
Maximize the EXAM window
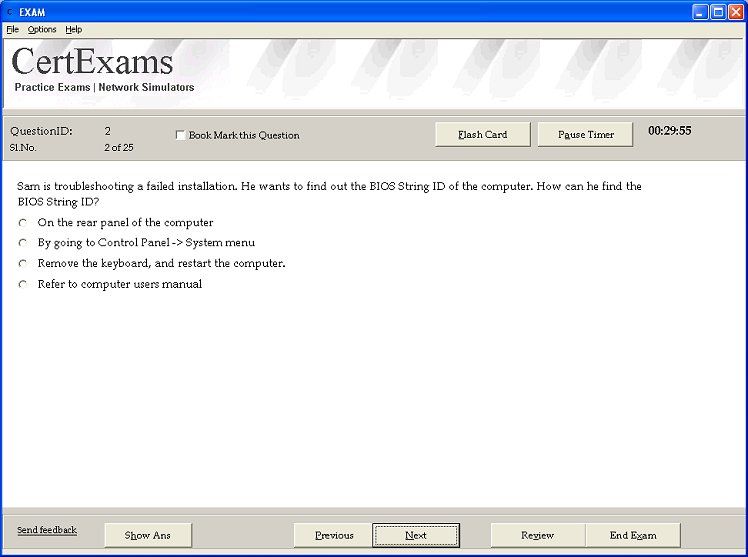coord(718,12)
